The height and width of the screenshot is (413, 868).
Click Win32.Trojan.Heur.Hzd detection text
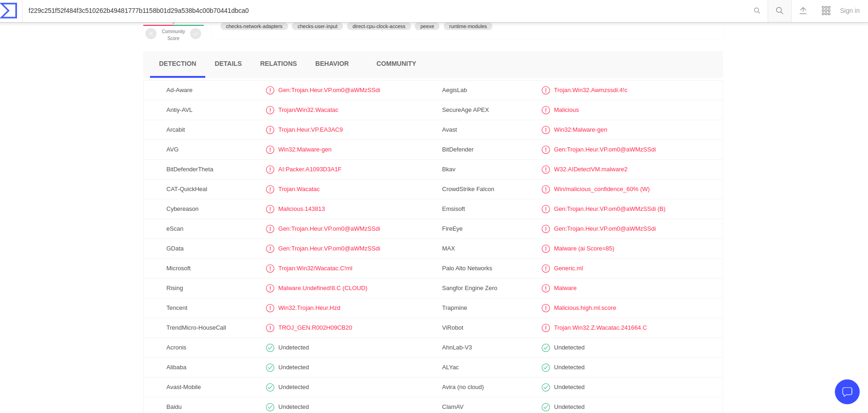(x=309, y=308)
